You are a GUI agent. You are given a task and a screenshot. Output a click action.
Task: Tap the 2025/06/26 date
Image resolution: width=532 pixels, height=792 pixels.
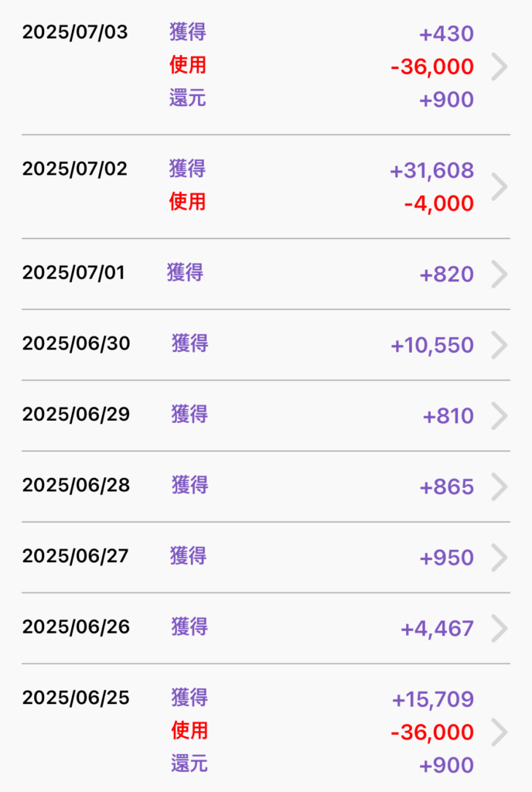click(x=77, y=626)
